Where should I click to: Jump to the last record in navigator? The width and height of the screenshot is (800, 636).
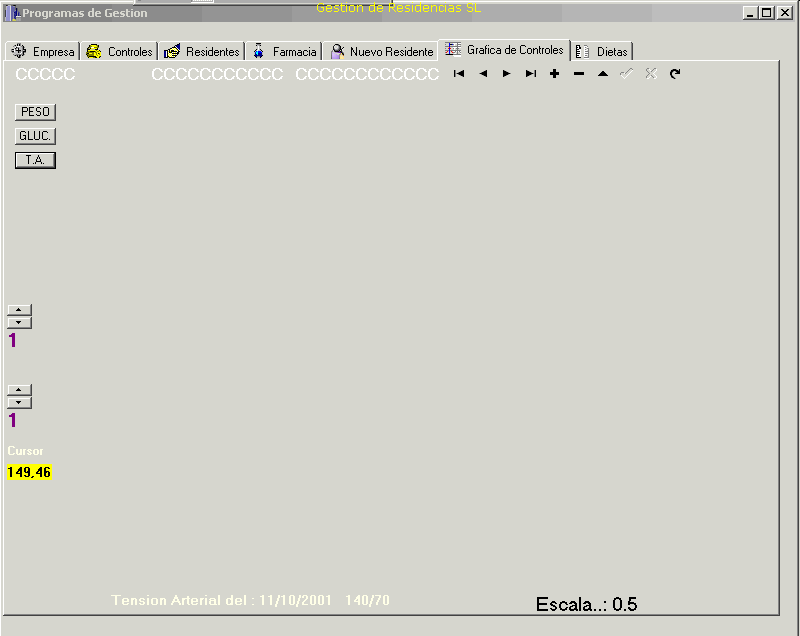pyautogui.click(x=531, y=74)
